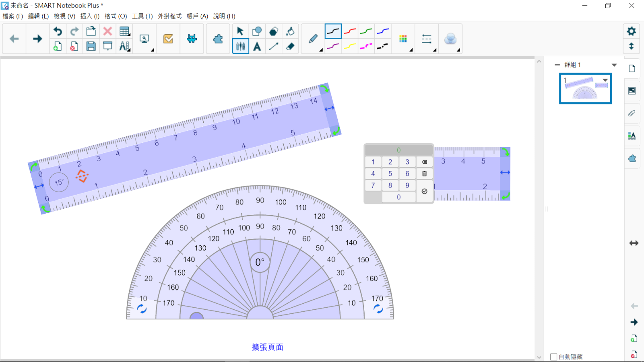Choose the Text tool (letter A)
Image resolution: width=644 pixels, height=362 pixels.
click(257, 47)
